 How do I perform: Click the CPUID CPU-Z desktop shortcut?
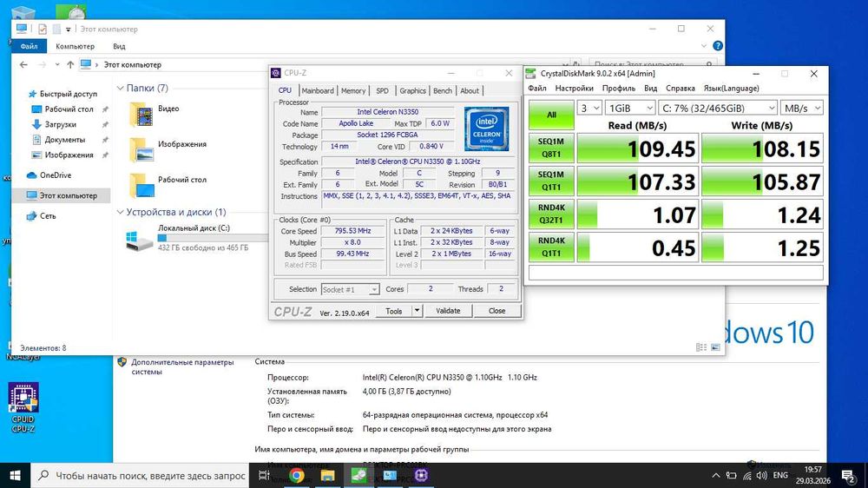point(23,408)
